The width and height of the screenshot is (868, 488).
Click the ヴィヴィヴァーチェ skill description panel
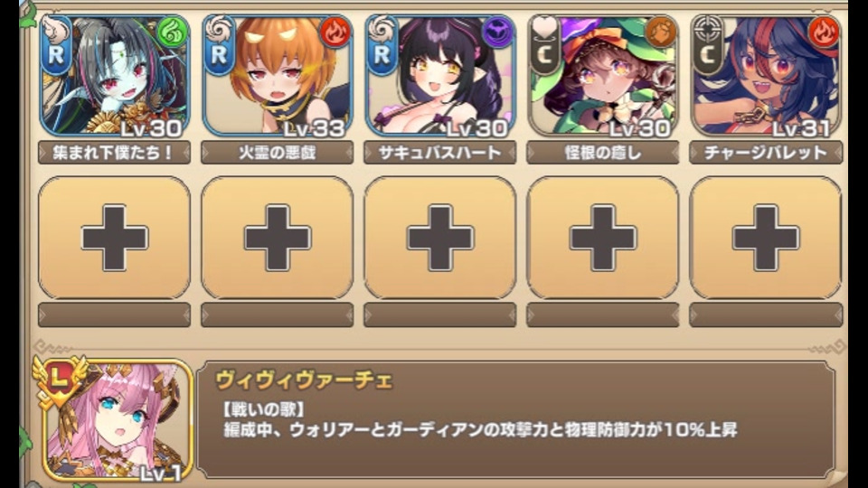tap(516, 419)
